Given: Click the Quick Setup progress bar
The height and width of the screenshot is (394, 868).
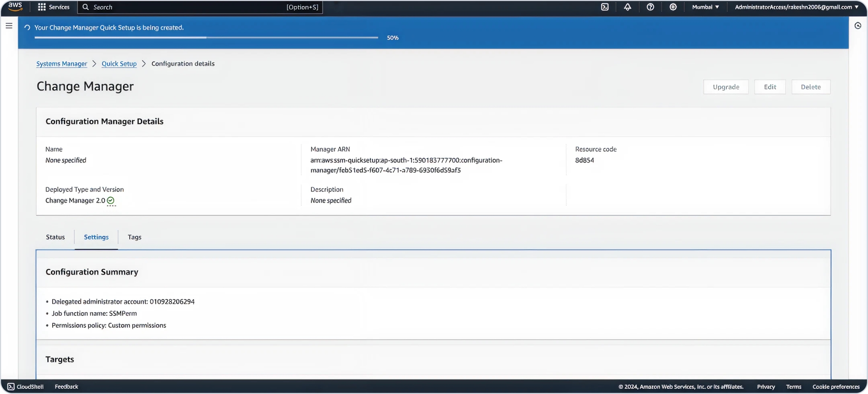Looking at the screenshot, I should (206, 38).
